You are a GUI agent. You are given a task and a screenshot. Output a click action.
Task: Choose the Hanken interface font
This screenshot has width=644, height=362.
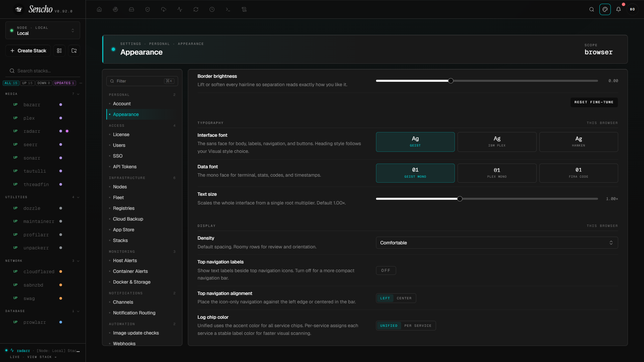tap(579, 142)
